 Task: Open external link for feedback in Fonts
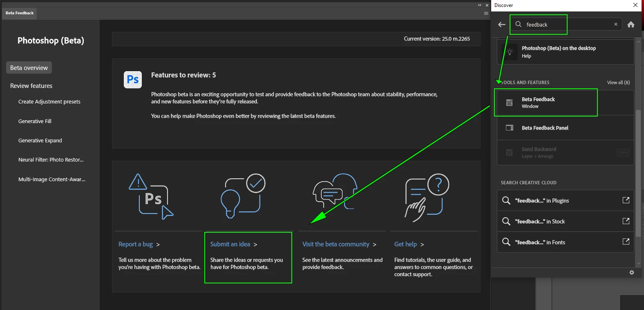tap(626, 242)
